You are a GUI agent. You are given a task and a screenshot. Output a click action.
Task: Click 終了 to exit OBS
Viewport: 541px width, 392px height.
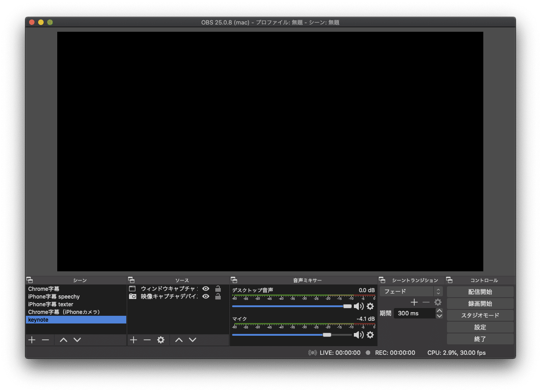[x=480, y=339]
